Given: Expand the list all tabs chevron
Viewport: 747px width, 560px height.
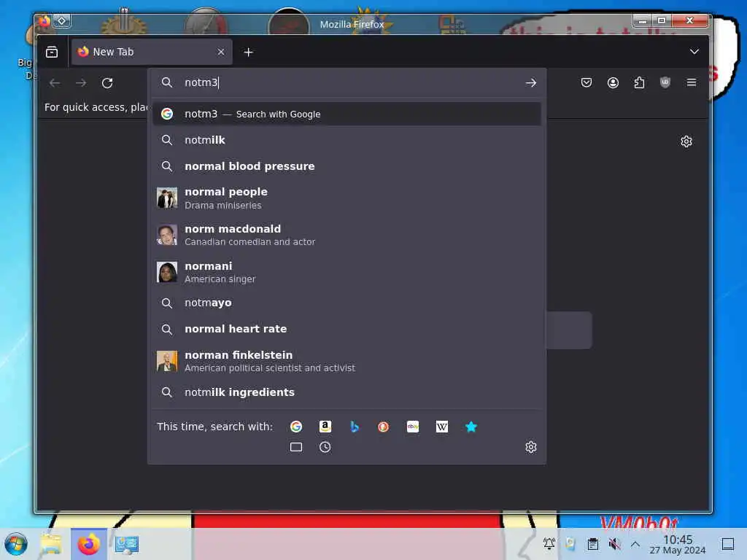Looking at the screenshot, I should tap(694, 52).
